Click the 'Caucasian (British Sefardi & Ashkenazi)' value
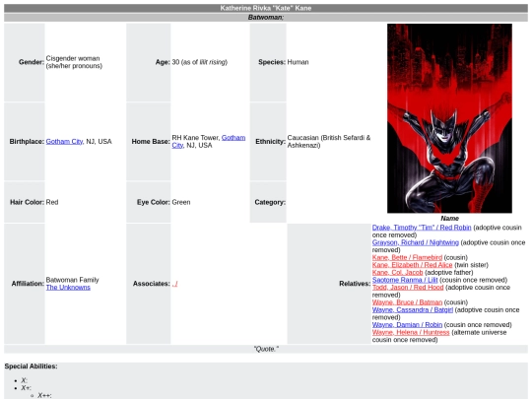 329,142
